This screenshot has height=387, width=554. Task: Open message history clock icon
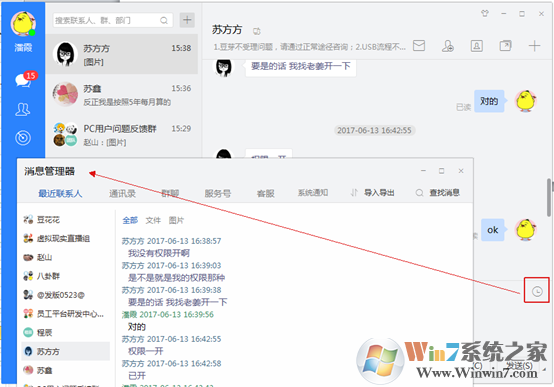click(537, 291)
